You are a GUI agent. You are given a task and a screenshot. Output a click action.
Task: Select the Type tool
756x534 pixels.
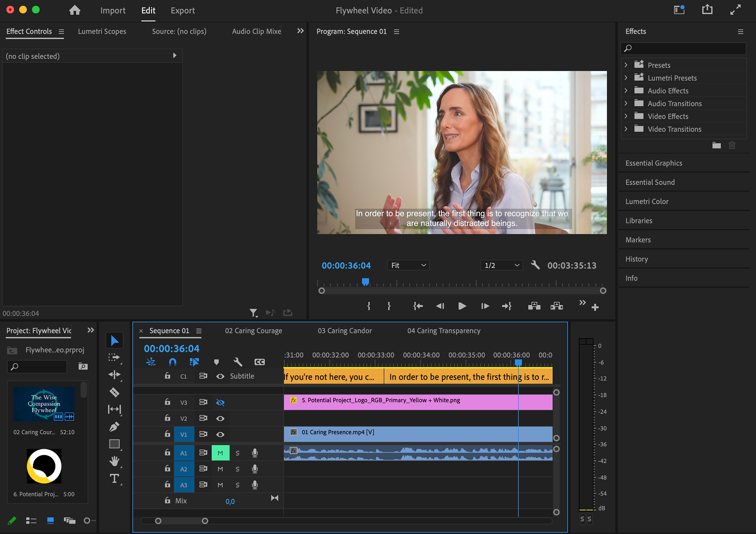[114, 478]
